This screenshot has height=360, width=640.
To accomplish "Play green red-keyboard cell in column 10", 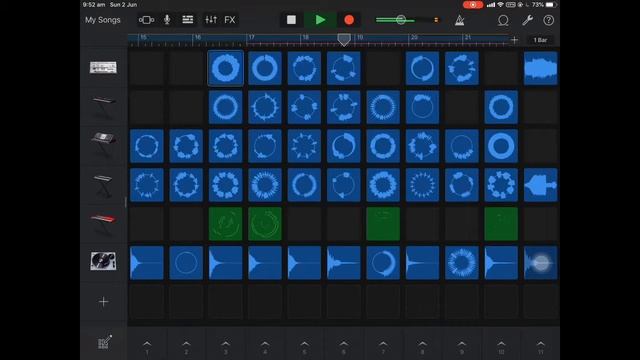I will point(501,224).
